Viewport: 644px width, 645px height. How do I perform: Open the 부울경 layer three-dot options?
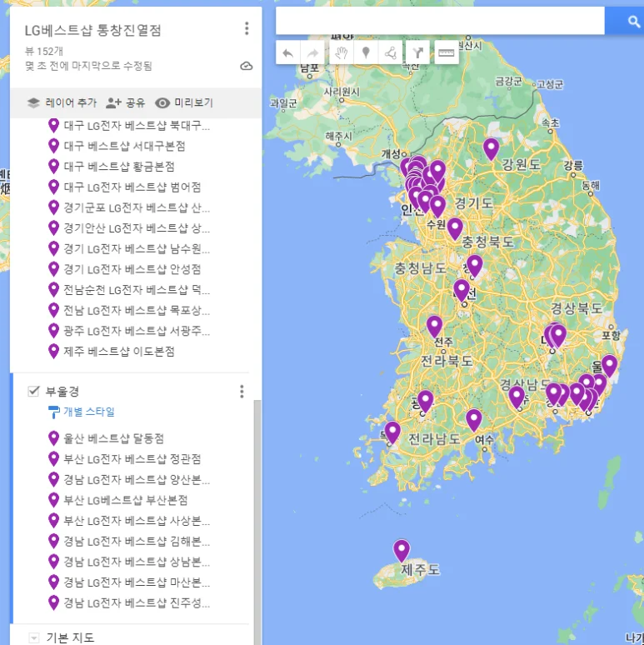[242, 391]
